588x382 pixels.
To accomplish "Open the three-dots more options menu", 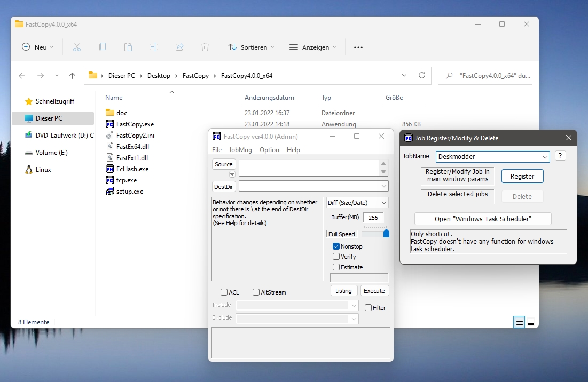I will coord(358,47).
